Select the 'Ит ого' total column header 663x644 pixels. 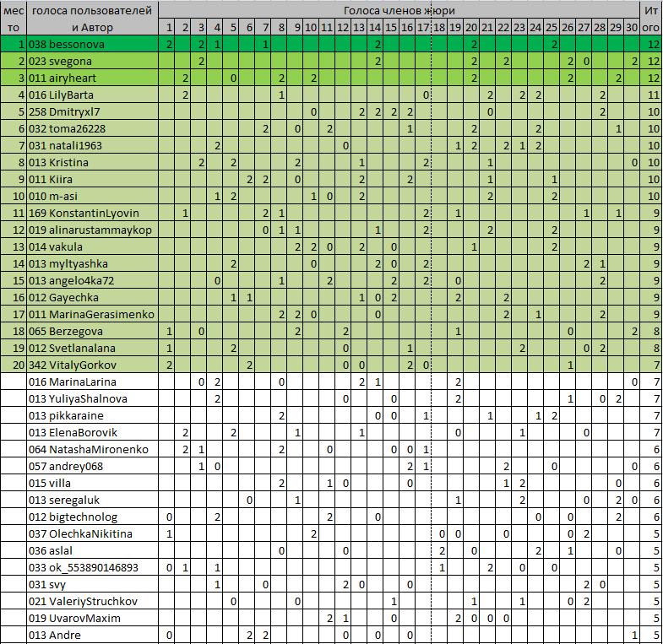650,19
